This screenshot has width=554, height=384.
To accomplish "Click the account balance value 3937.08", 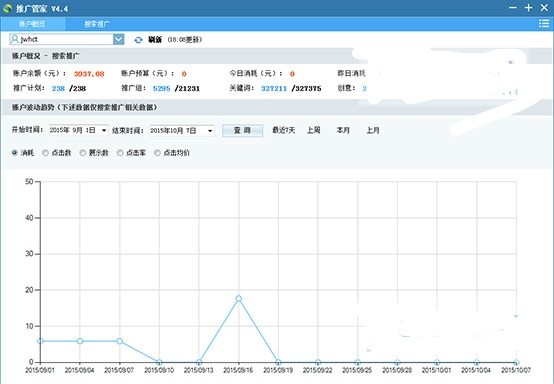I will pos(89,74).
